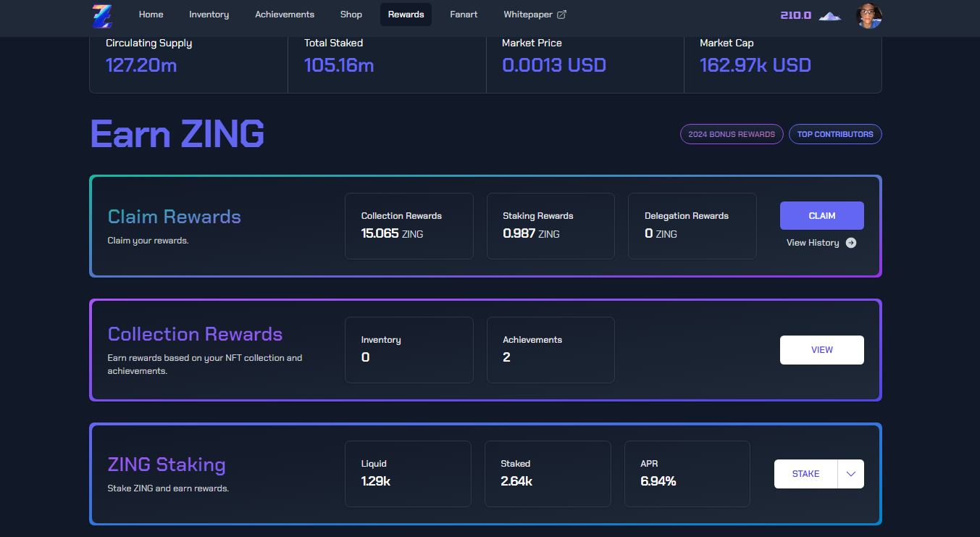Open the Inventory menu item
This screenshot has height=537, width=980.
pyautogui.click(x=209, y=14)
